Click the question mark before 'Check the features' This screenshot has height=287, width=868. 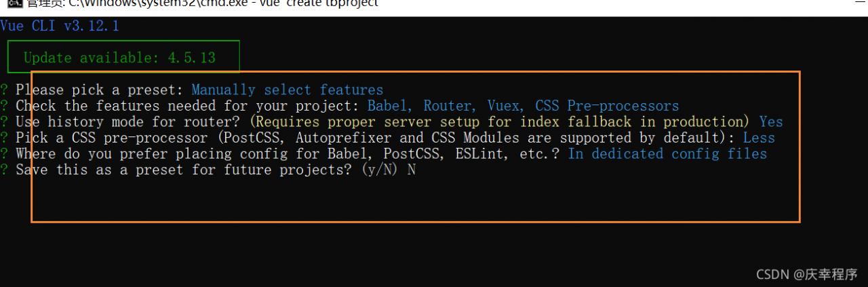coord(4,107)
